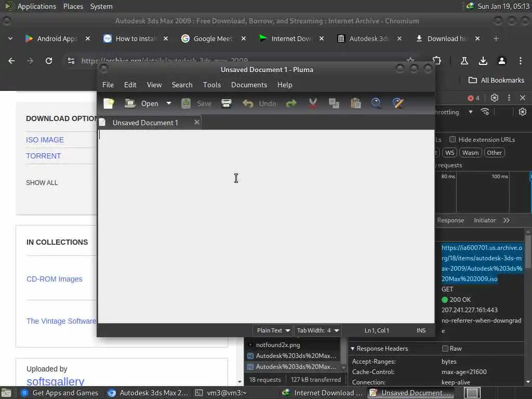Open the Chromium profile icon
Image resolution: width=532 pixels, height=399 pixels.
coord(501,61)
